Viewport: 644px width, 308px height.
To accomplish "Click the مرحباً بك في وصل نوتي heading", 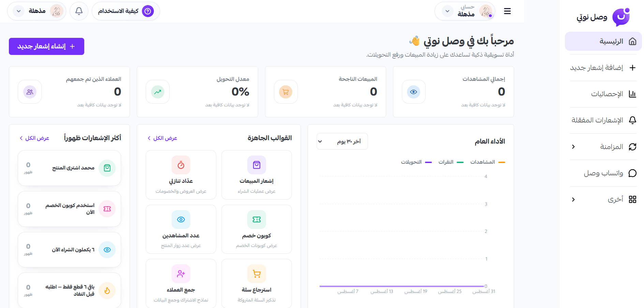I will [462, 41].
